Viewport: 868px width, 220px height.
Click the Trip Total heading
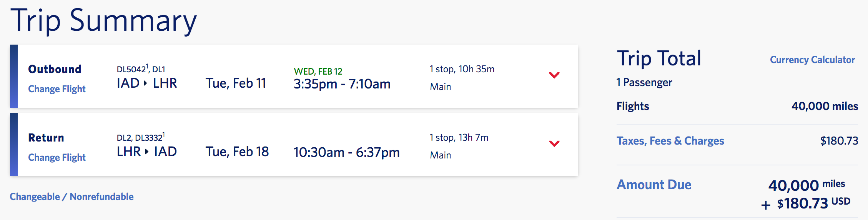pyautogui.click(x=659, y=58)
